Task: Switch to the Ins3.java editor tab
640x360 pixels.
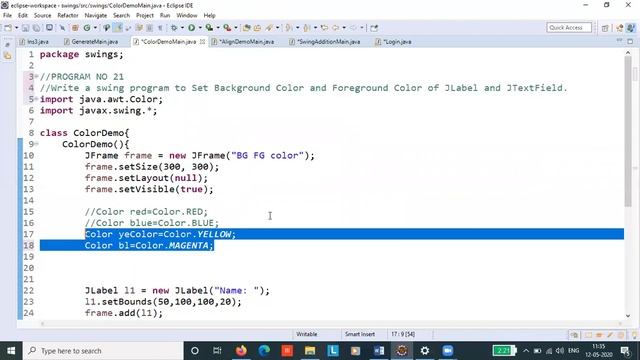Action: click(34, 42)
